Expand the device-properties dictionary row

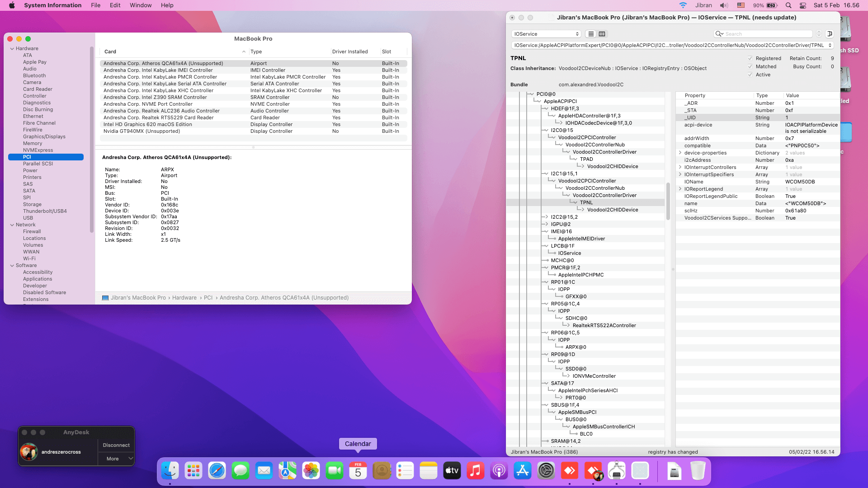[680, 153]
